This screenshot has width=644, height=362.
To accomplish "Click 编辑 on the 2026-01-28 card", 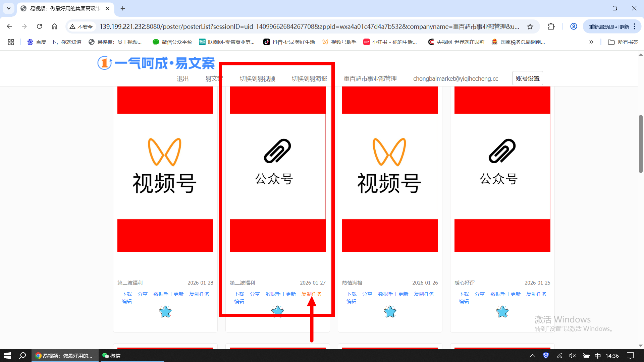I will click(x=127, y=301).
